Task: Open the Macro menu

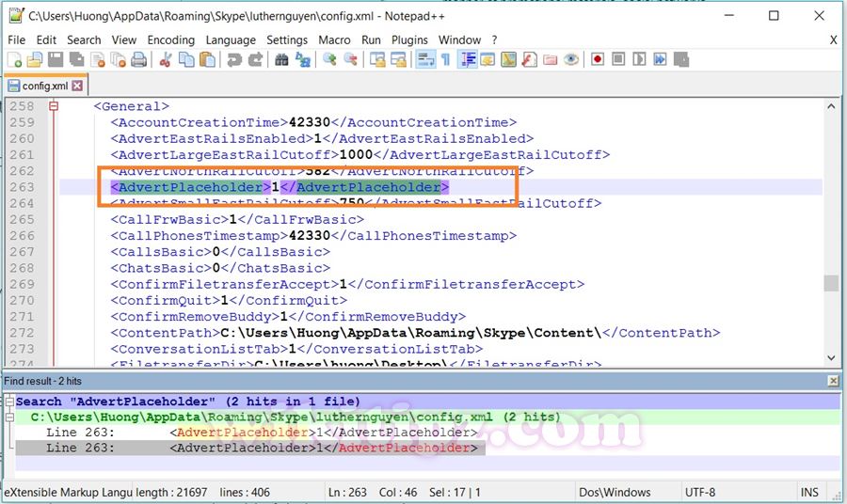Action: pyautogui.click(x=334, y=39)
